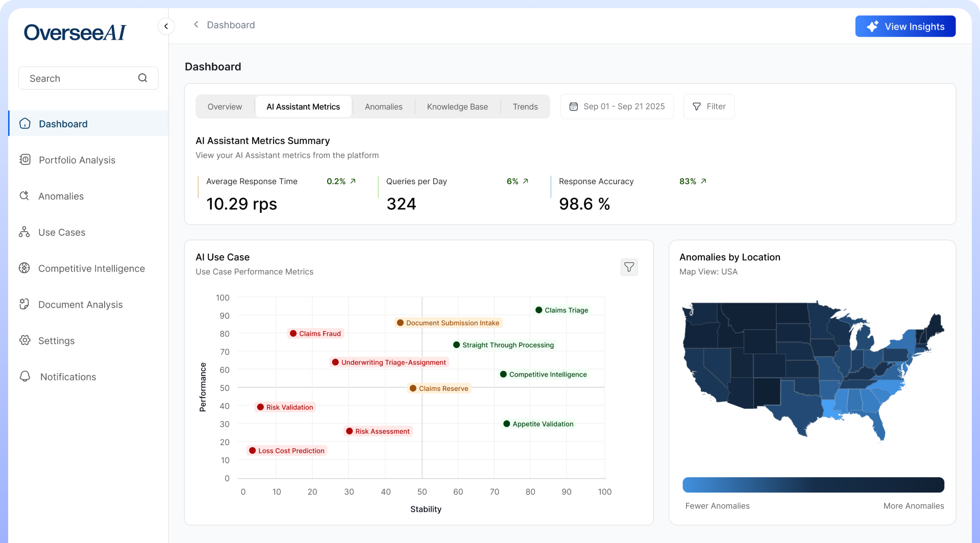Open Settings using the gear icon

(x=24, y=340)
